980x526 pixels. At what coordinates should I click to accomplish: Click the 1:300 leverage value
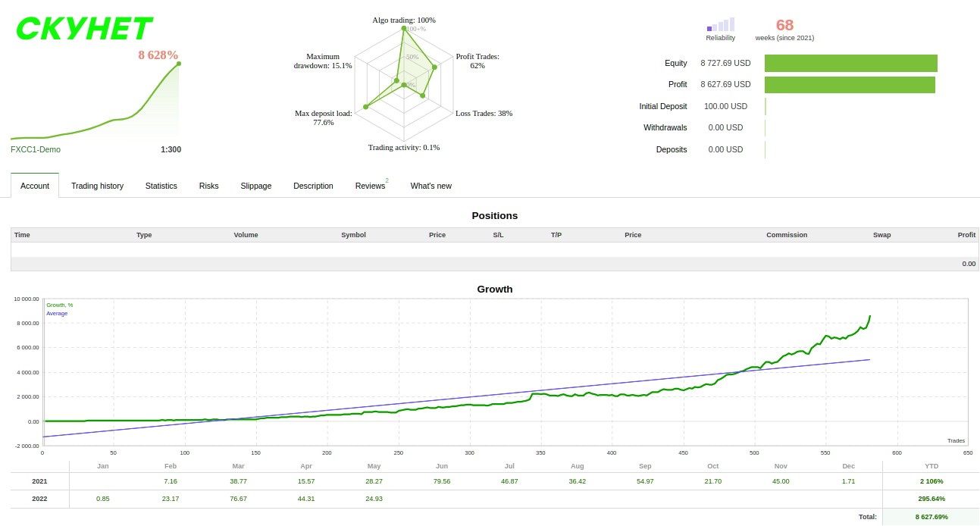pos(171,149)
